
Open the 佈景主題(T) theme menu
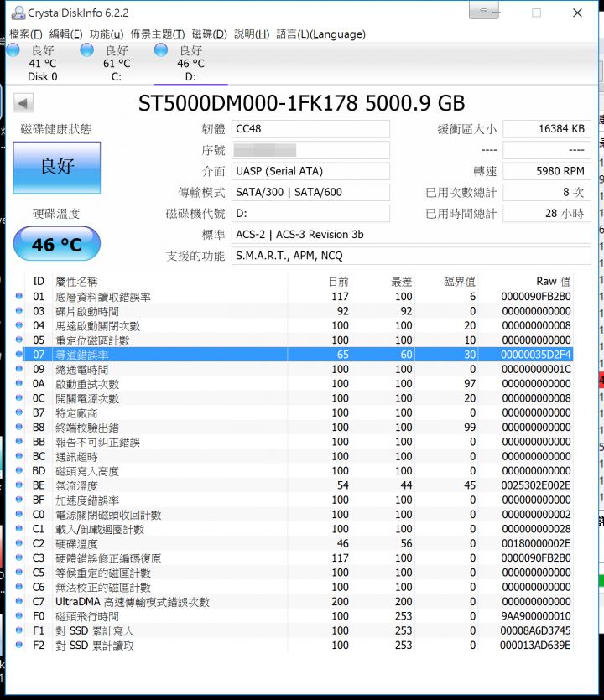(157, 34)
